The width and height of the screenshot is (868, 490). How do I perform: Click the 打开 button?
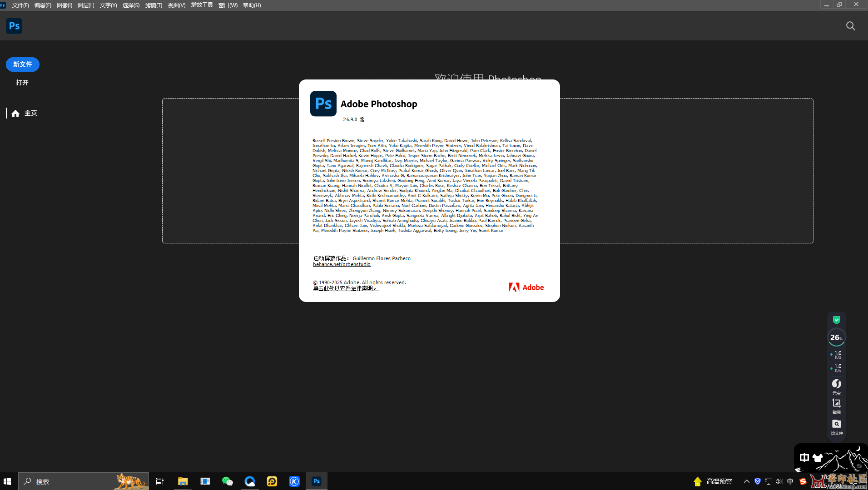[x=22, y=83]
